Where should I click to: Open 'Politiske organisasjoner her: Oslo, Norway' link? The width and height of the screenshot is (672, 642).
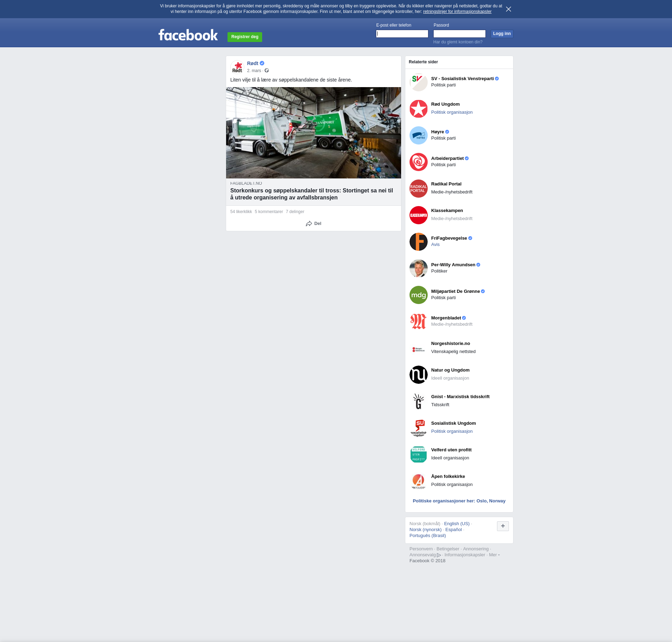(x=459, y=501)
